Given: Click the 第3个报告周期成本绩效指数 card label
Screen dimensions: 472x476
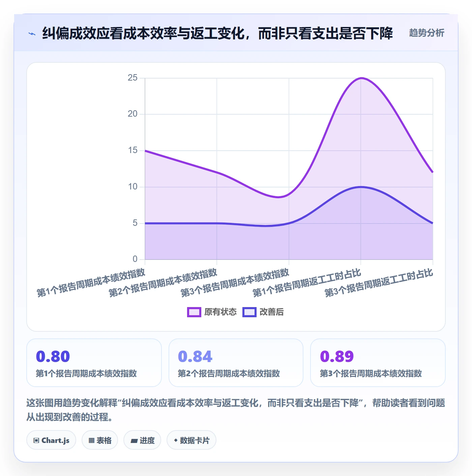Looking at the screenshot, I should tap(371, 374).
